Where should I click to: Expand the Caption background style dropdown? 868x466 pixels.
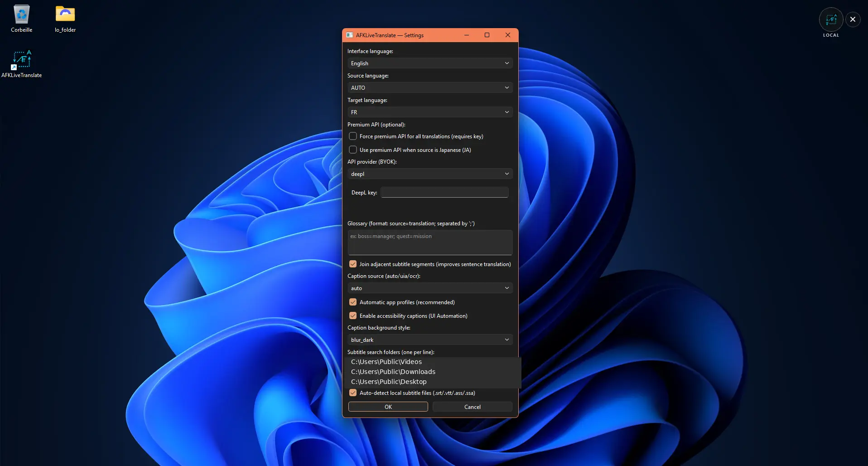(x=430, y=340)
